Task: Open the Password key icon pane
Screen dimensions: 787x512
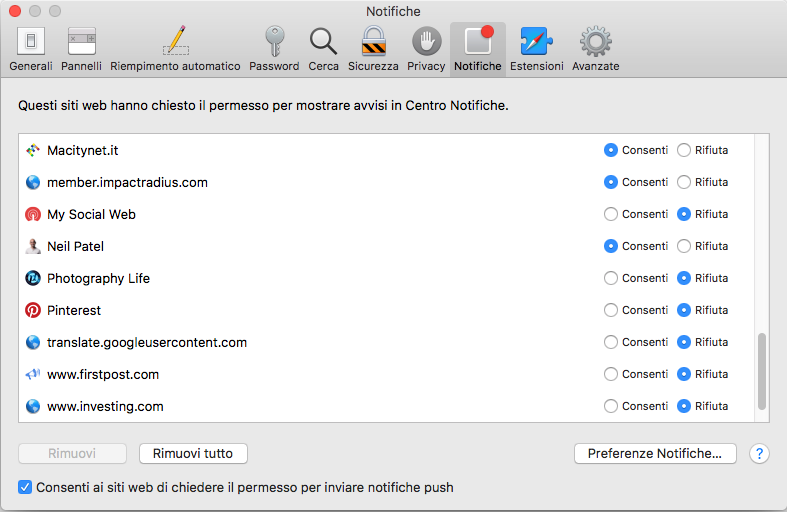Action: (x=274, y=49)
